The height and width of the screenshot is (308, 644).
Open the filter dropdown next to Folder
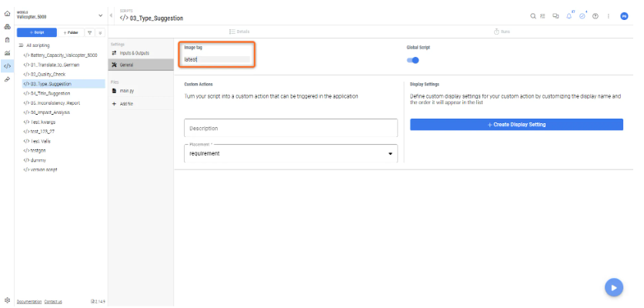click(x=89, y=33)
